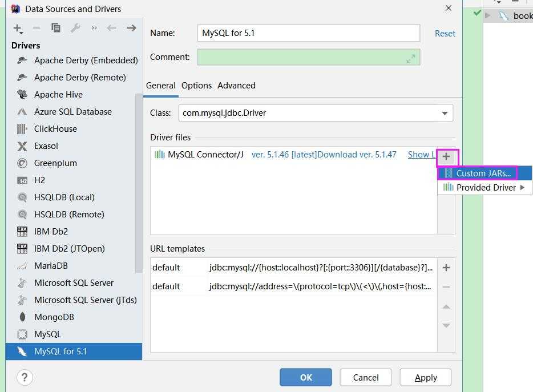
Task: Select the HSQLDB (Local) driver
Action: pyautogui.click(x=74, y=197)
